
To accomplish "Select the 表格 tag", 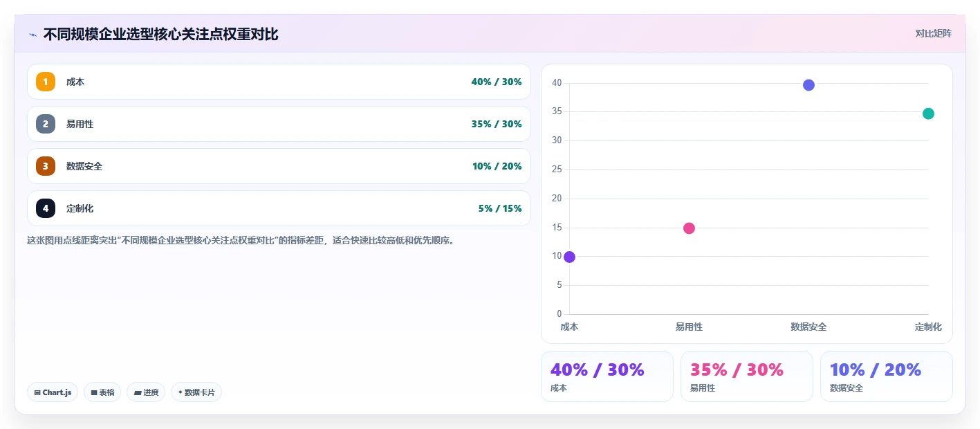I will [x=102, y=392].
